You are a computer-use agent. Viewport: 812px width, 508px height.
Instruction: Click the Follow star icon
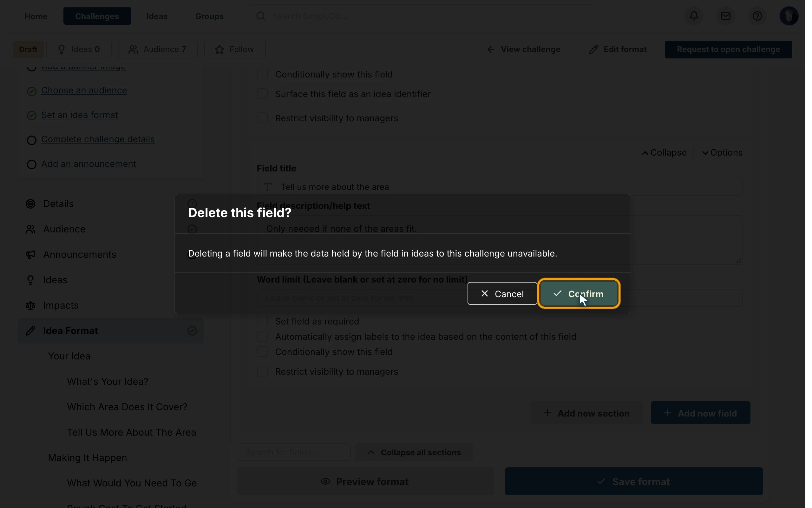(219, 50)
